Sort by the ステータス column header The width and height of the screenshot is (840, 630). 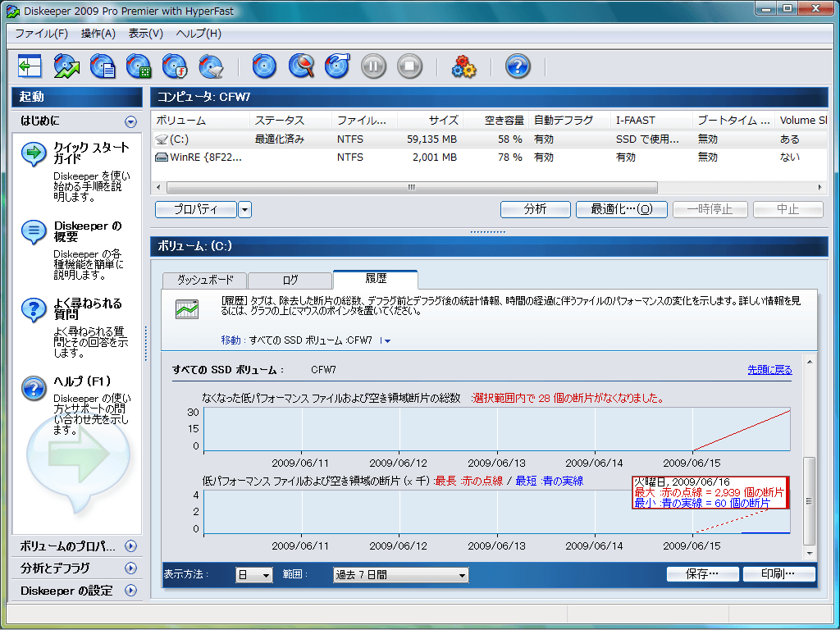(290, 121)
